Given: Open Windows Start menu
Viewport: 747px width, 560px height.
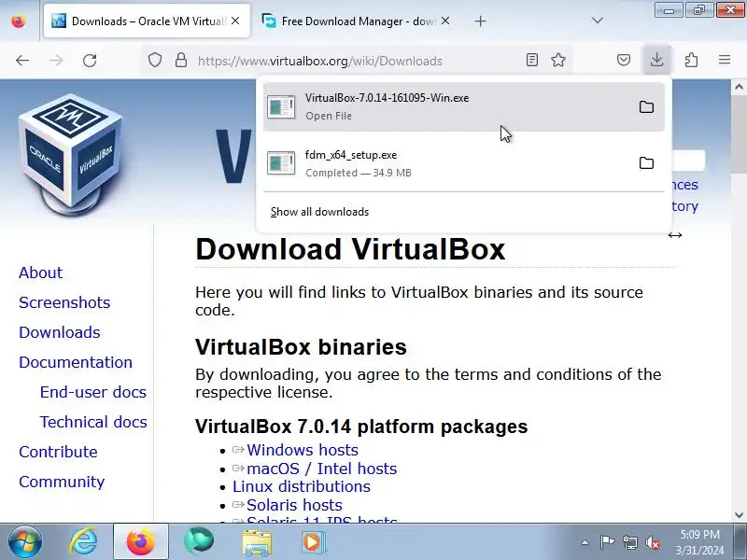Looking at the screenshot, I should pos(25,542).
